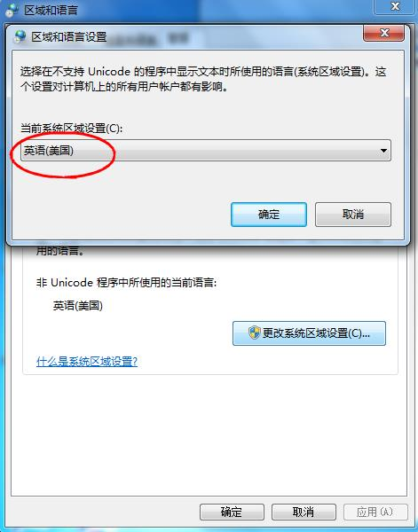The width and height of the screenshot is (418, 532).
Task: Click the 区域和语言 parent window title text
Action: coord(51,10)
